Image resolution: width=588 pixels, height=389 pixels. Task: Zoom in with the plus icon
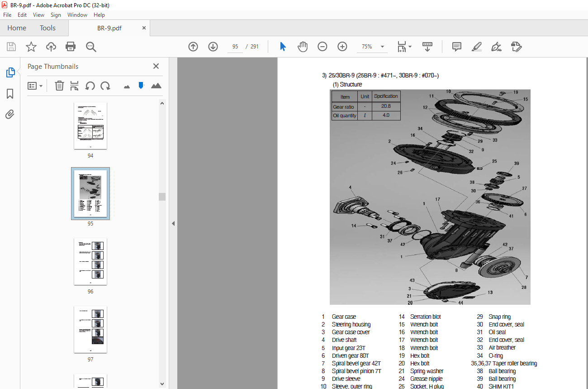pyautogui.click(x=342, y=47)
